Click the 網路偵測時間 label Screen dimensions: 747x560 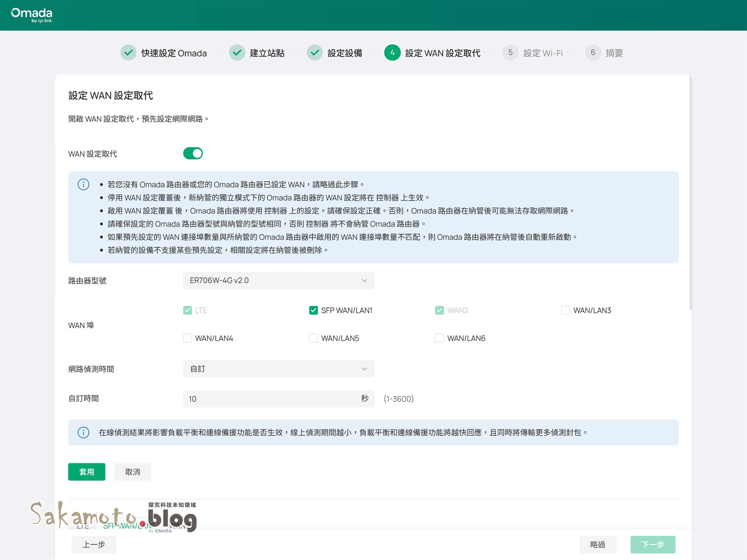pos(91,369)
